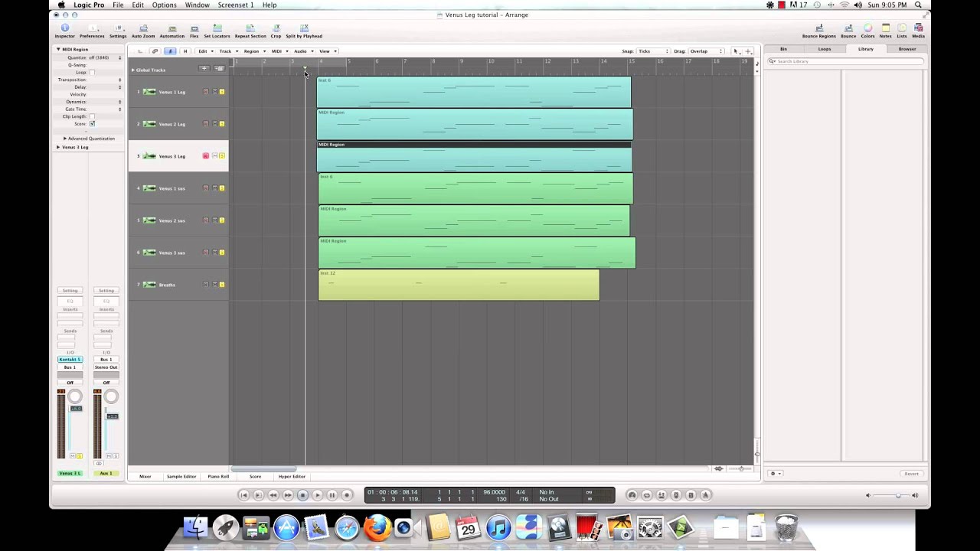Open the Firefox icon in the Dock
The width and height of the screenshot is (980, 551).
(x=377, y=527)
